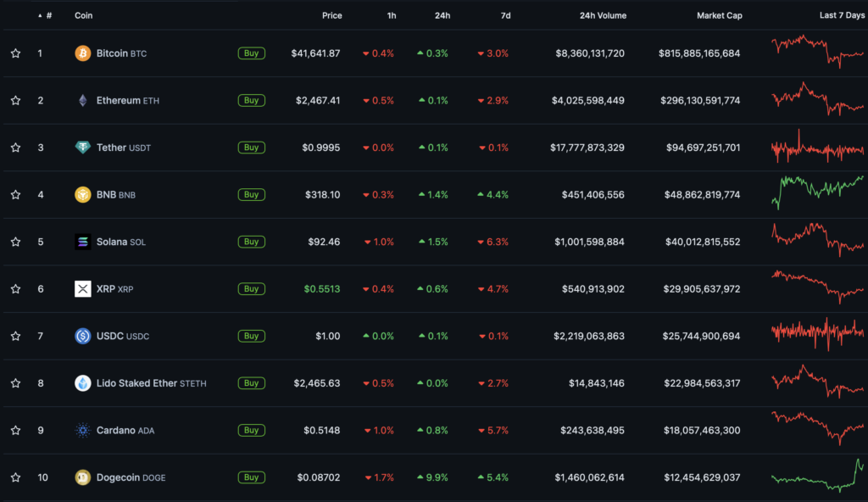Star the USDC row as favorite
Screen dimensions: 868x502
click(15, 336)
